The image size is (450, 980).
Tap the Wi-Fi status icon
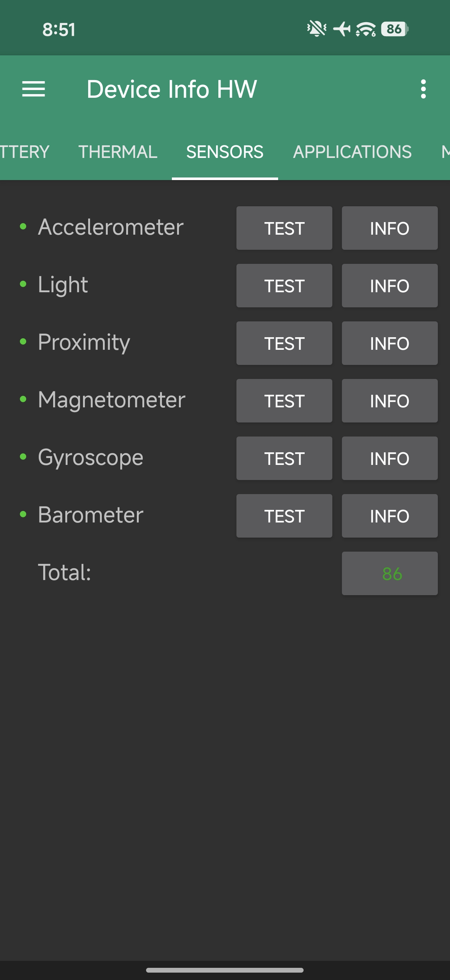tap(366, 29)
